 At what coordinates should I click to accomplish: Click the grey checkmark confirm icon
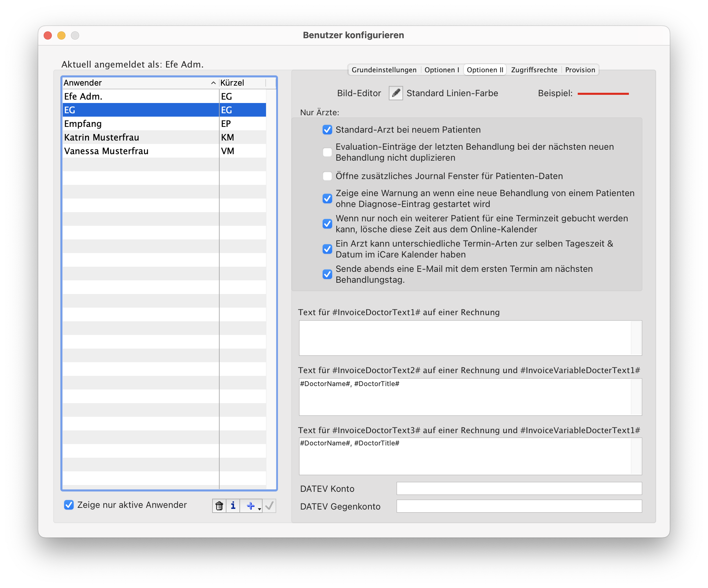[x=269, y=505]
